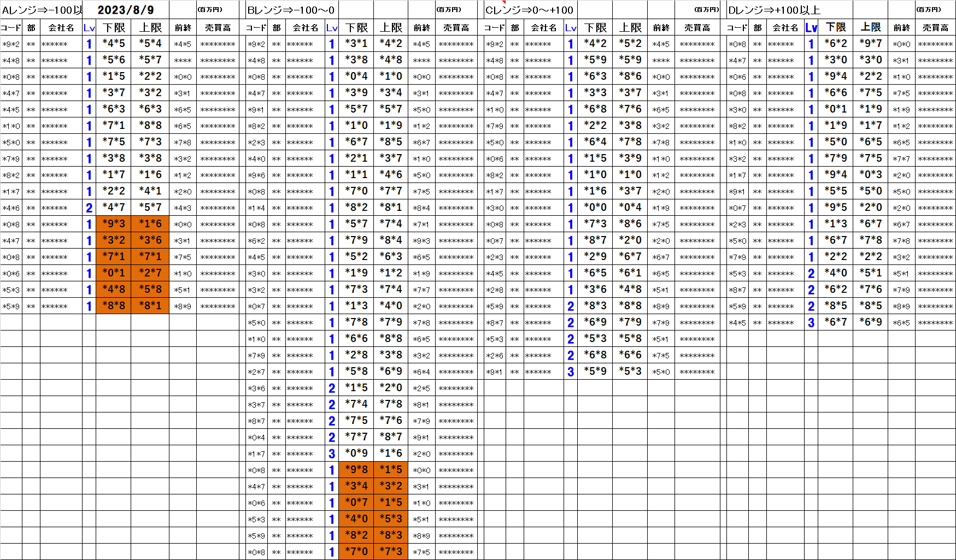This screenshot has width=956, height=560.
Task: Click *9*7 in D range 上限 column
Action: pyautogui.click(x=871, y=44)
